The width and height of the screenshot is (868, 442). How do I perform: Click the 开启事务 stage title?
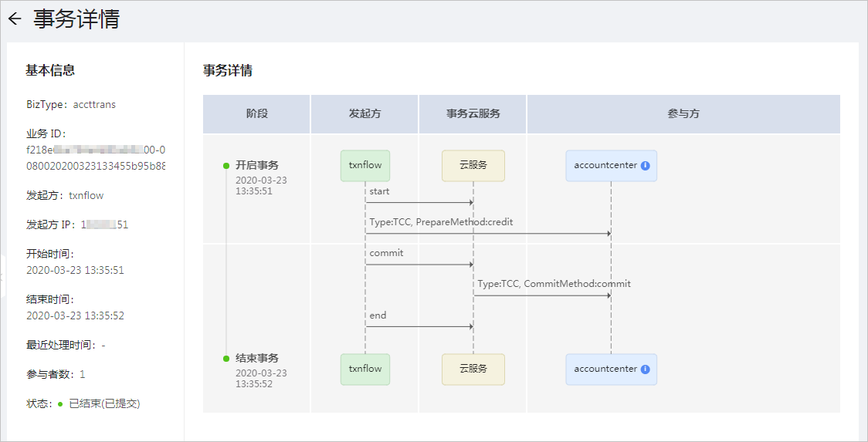click(x=257, y=165)
